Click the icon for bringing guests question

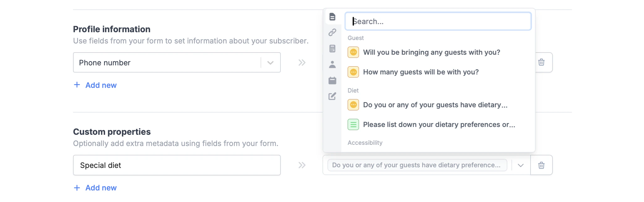[x=353, y=52]
